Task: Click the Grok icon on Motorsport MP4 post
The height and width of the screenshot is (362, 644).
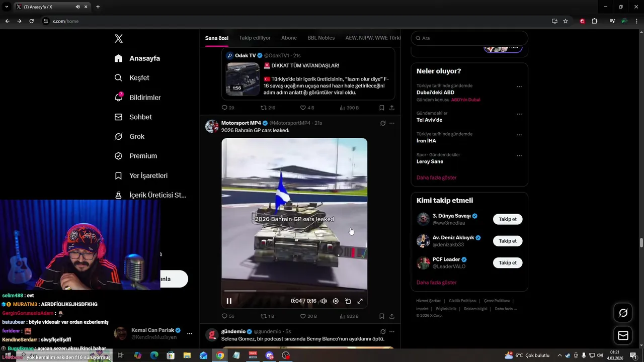Action: (x=383, y=123)
